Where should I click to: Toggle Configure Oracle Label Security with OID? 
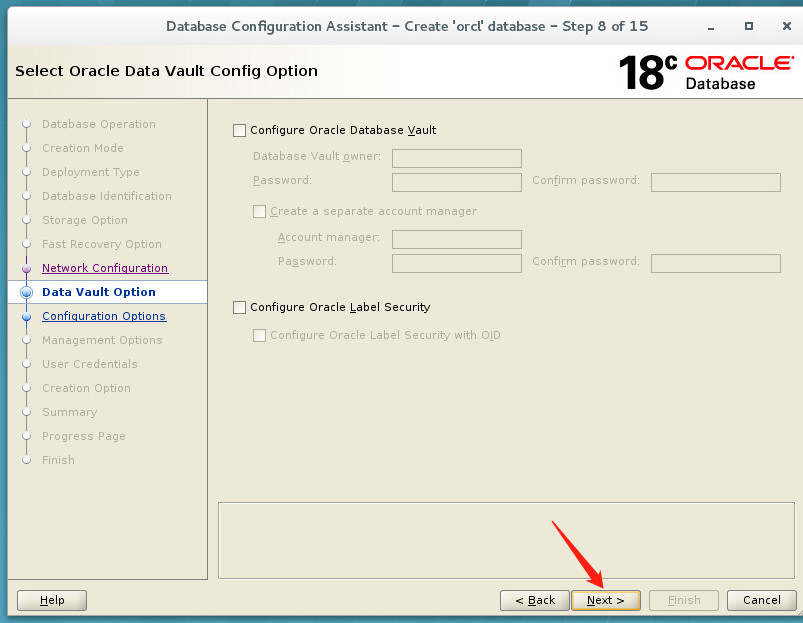(x=260, y=335)
